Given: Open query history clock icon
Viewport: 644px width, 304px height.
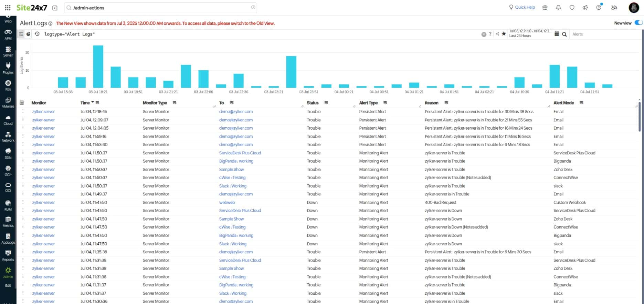Looking at the screenshot, I should pos(37,34).
